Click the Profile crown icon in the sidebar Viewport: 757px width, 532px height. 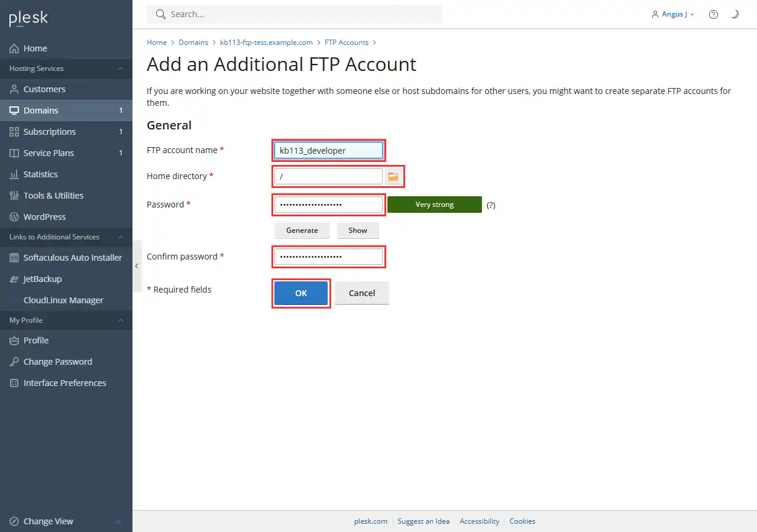14,340
